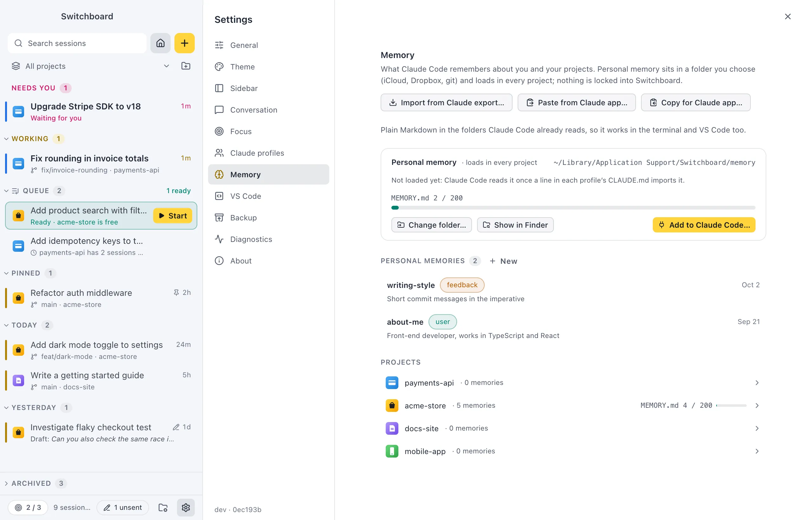Screen dimensions: 812x520
Task: Expand the ARCHIVED section
Action: [x=6, y=483]
